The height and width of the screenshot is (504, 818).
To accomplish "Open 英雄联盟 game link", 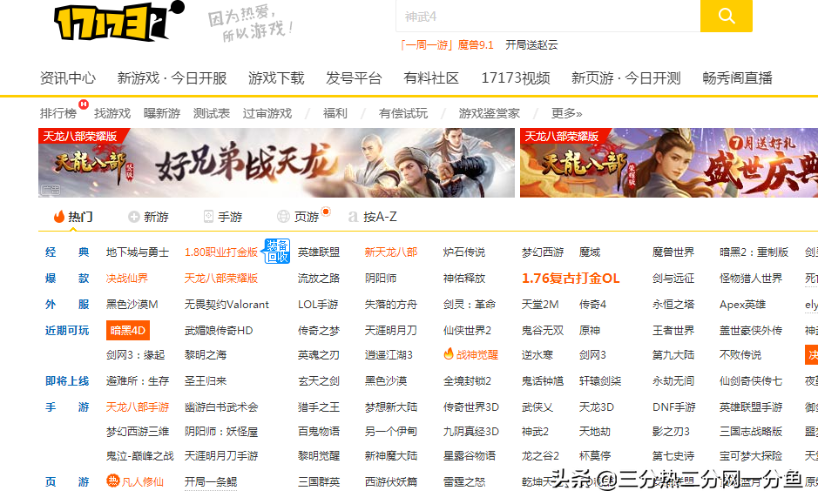I will click(319, 252).
